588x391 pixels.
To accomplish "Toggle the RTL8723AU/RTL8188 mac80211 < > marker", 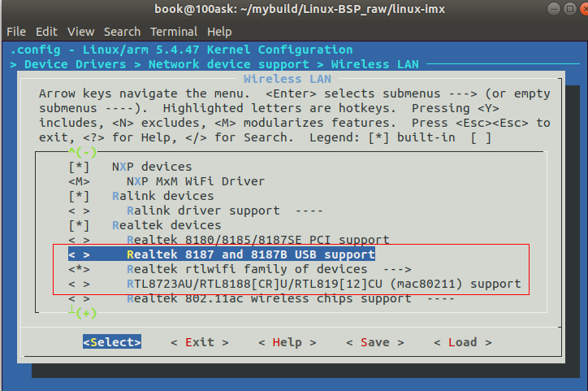I will coord(79,284).
